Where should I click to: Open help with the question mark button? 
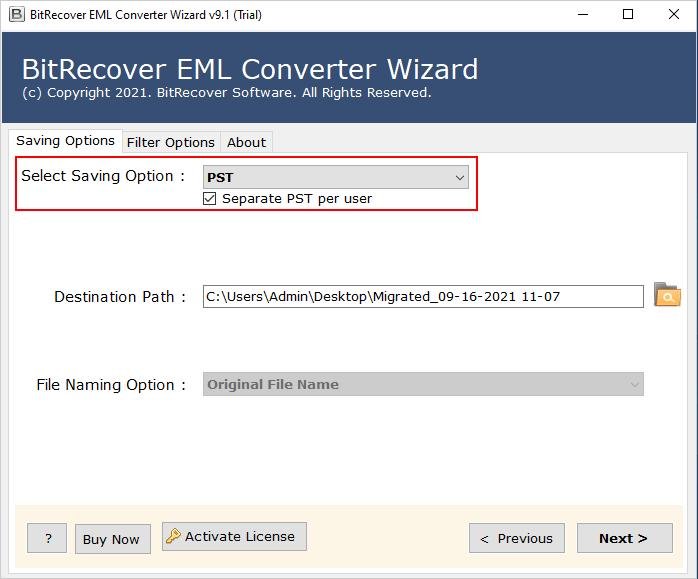coord(47,539)
